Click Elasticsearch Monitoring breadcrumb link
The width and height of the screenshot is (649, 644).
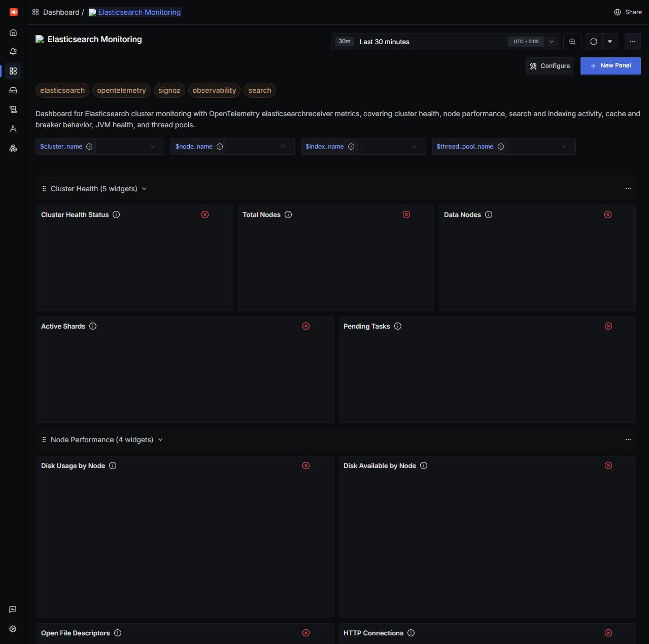point(135,12)
